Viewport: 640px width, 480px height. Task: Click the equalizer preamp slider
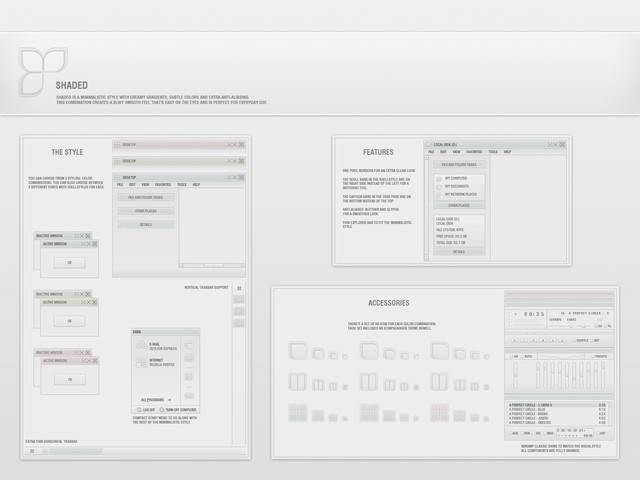(x=516, y=375)
